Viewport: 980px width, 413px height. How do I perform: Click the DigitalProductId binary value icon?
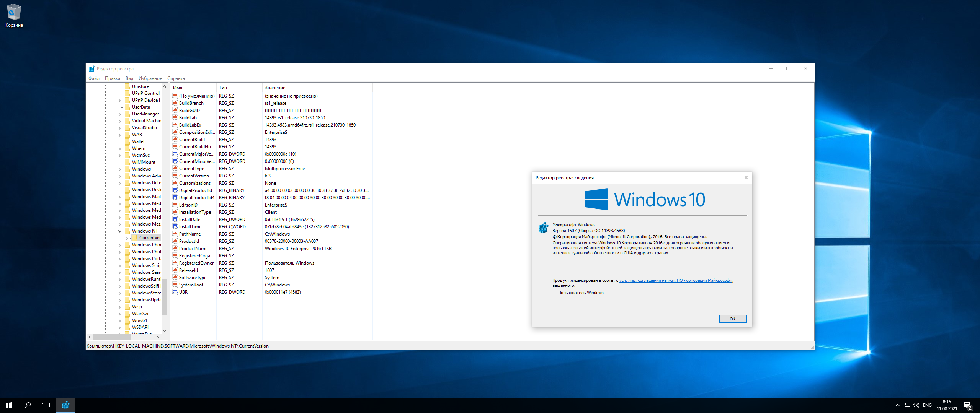click(175, 190)
